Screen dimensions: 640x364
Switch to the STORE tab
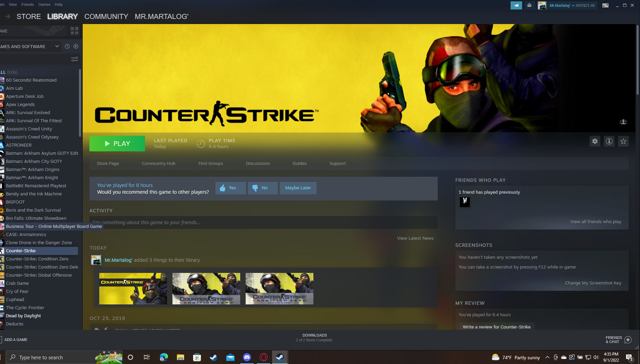[28, 17]
